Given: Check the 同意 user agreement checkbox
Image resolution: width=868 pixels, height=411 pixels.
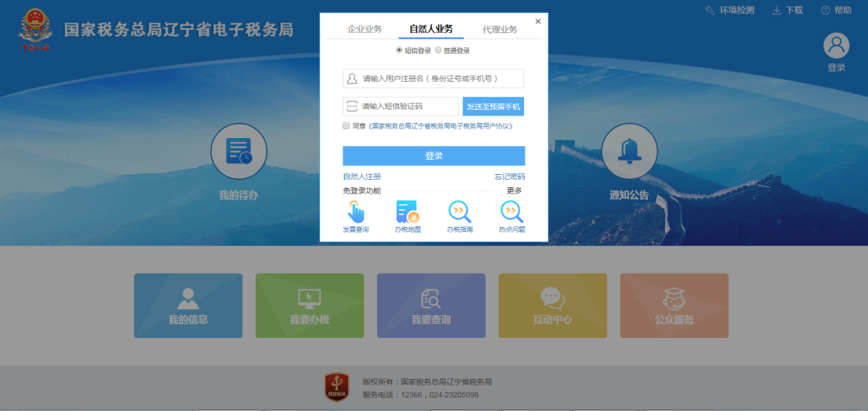Looking at the screenshot, I should click(346, 125).
